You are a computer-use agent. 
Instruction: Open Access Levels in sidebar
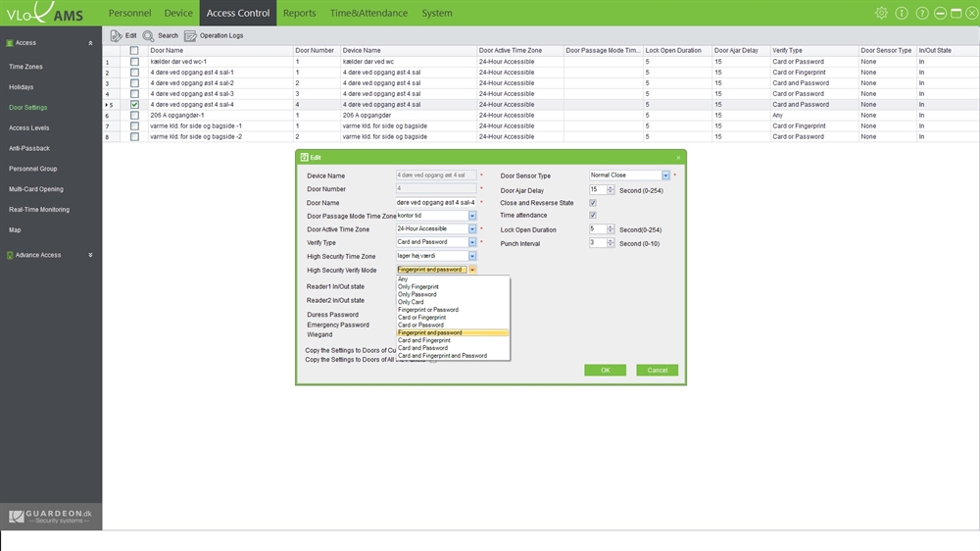coord(28,128)
